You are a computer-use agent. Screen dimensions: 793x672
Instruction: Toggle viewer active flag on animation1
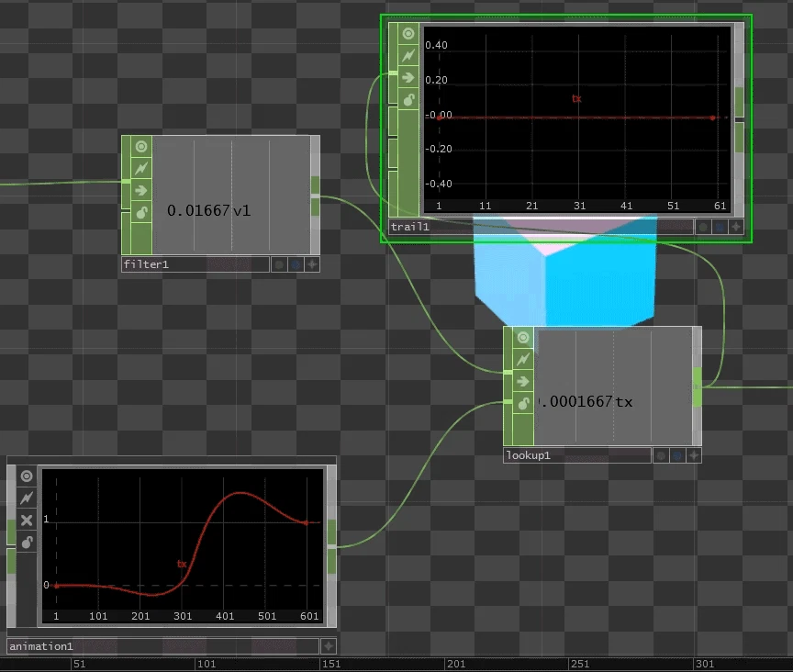click(x=27, y=476)
